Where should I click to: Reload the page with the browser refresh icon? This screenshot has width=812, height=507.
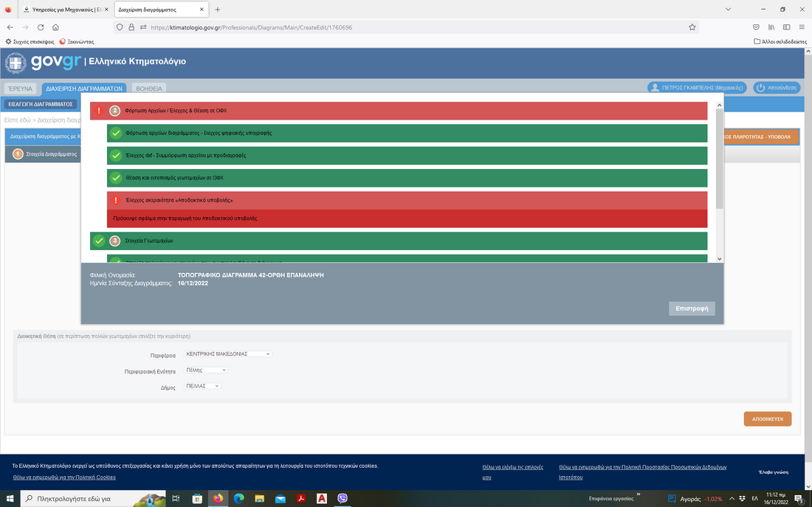41,27
